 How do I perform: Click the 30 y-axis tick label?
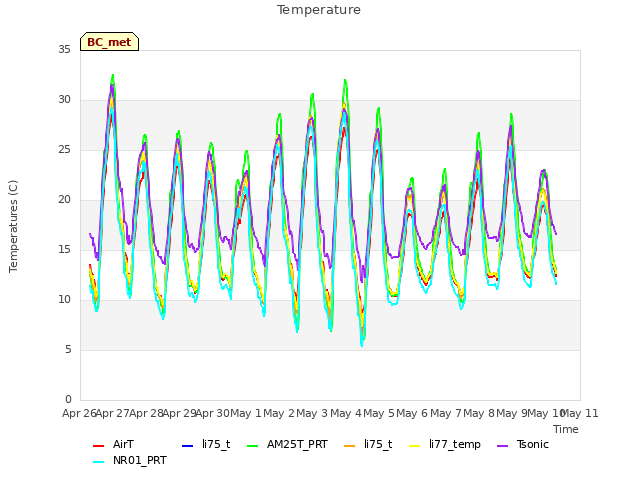click(x=64, y=100)
